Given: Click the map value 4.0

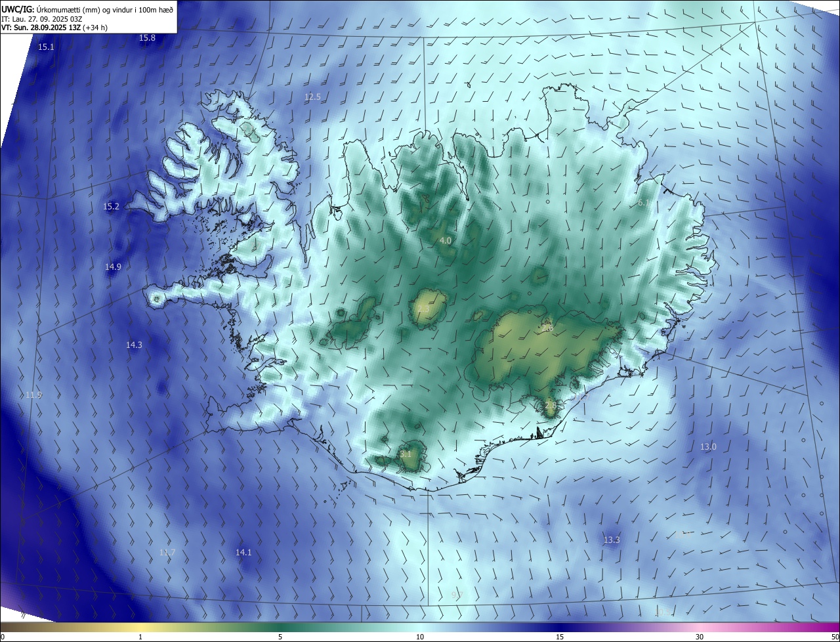Looking at the screenshot, I should click(445, 241).
